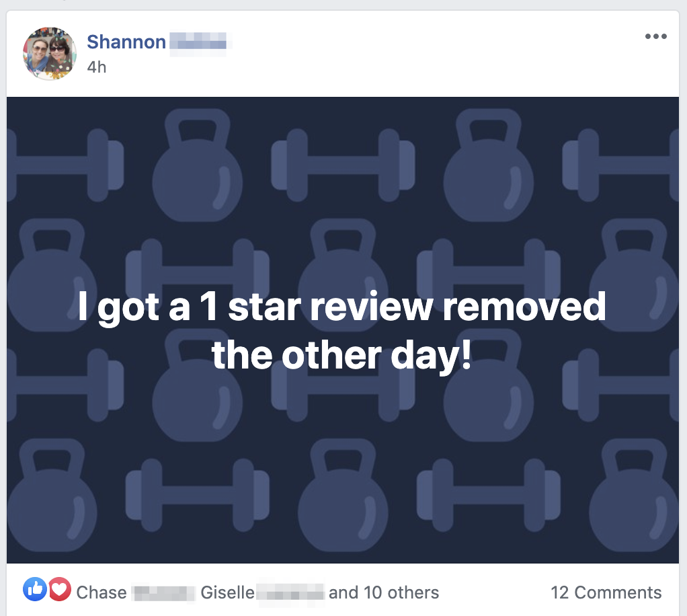Screen dimensions: 687x616
Task: Click the red heart Love reaction icon
Action: click(x=60, y=589)
